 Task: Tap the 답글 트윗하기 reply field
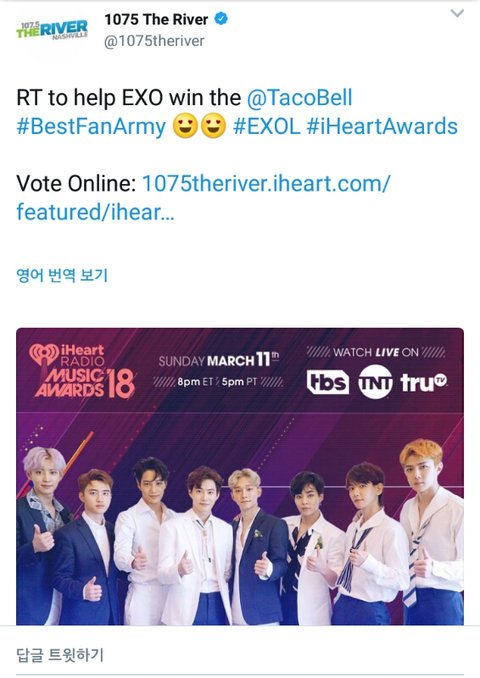[x=240, y=655]
